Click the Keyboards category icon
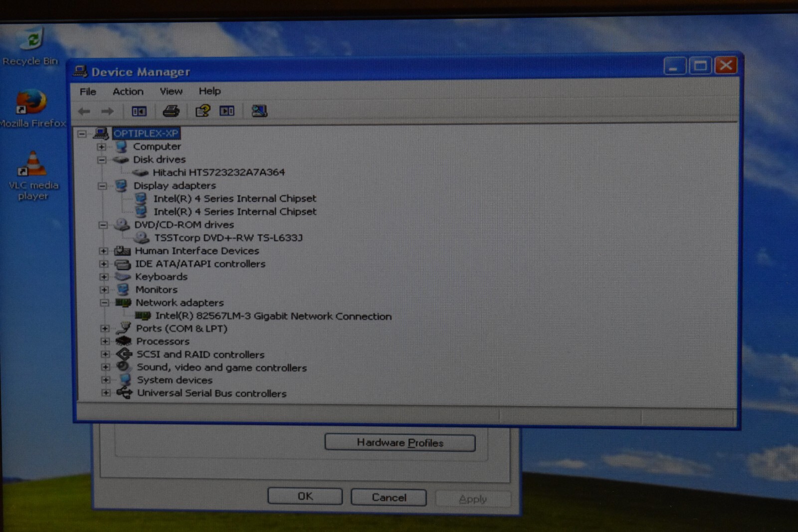This screenshot has height=532, width=798. [123, 277]
